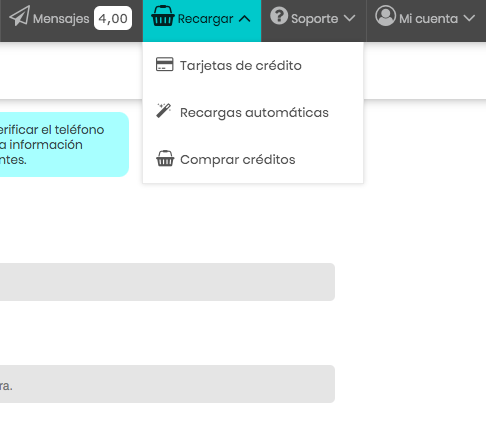Click the 4,00 credits balance badge

coord(113,18)
